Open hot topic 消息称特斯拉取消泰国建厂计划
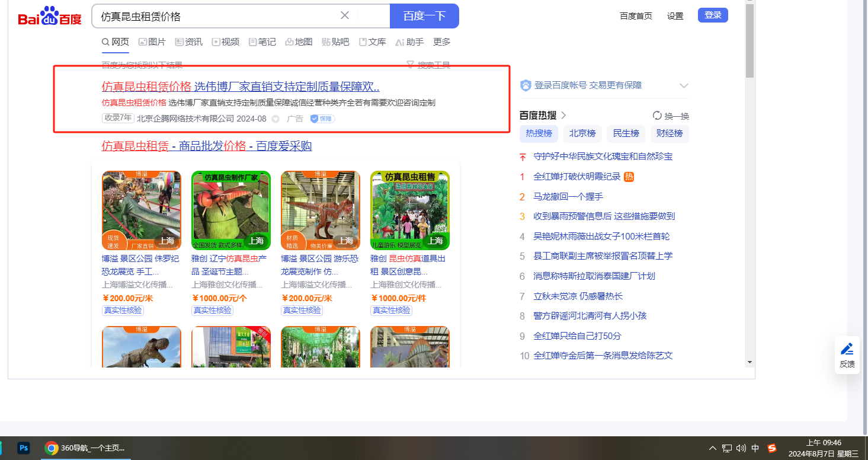Viewport: 868px width, 460px height. click(594, 276)
